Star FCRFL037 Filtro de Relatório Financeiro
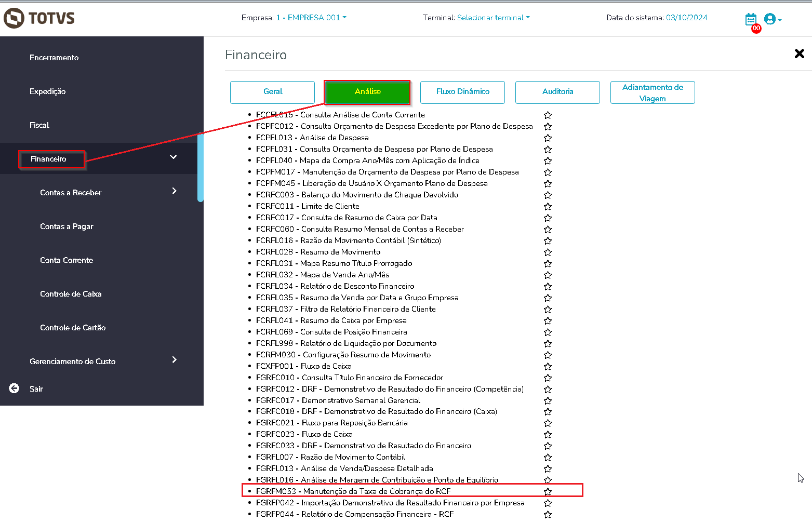 click(x=548, y=310)
